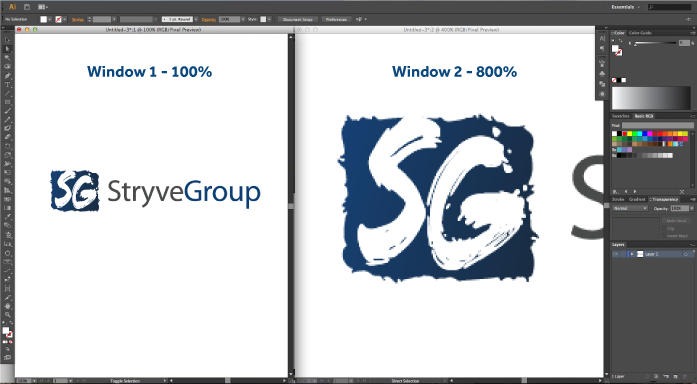Select the Direct Selection arrow tool
Viewport: 697px width, 384px height.
pos(8,49)
